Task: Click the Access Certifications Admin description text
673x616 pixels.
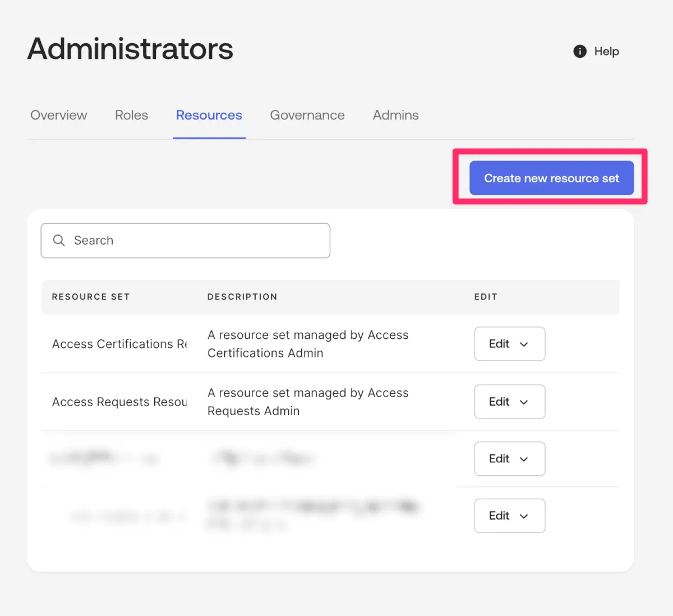Action: click(308, 344)
